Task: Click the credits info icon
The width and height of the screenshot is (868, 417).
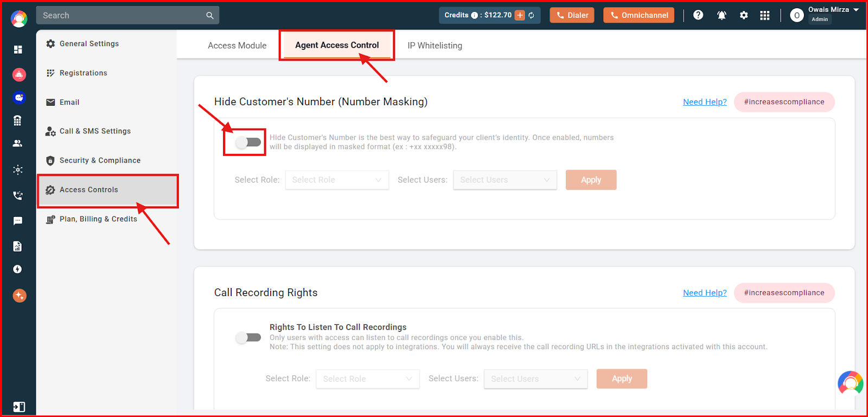Action: [475, 15]
